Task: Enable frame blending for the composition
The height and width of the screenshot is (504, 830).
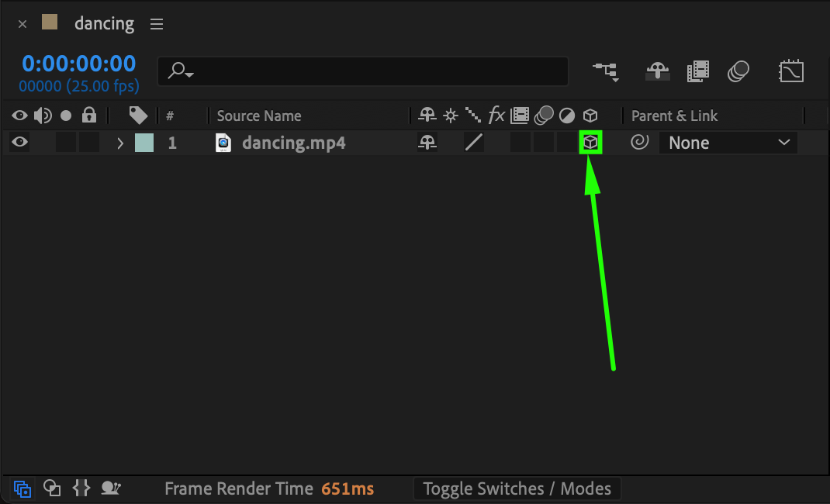Action: point(697,72)
